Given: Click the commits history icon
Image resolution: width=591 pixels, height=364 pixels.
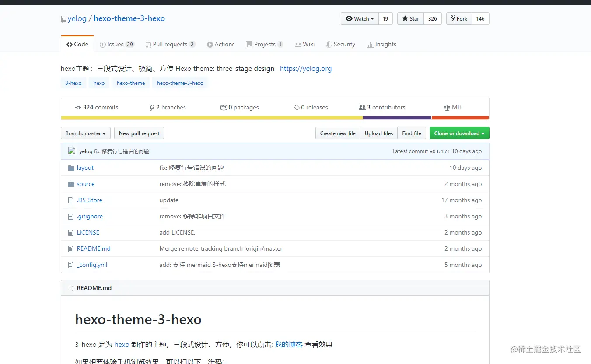Looking at the screenshot, I should click(78, 108).
